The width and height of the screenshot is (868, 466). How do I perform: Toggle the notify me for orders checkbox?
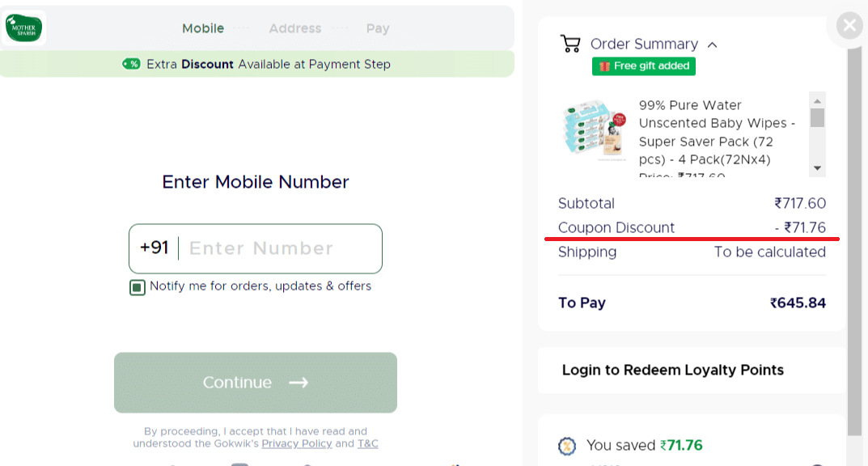tap(138, 287)
